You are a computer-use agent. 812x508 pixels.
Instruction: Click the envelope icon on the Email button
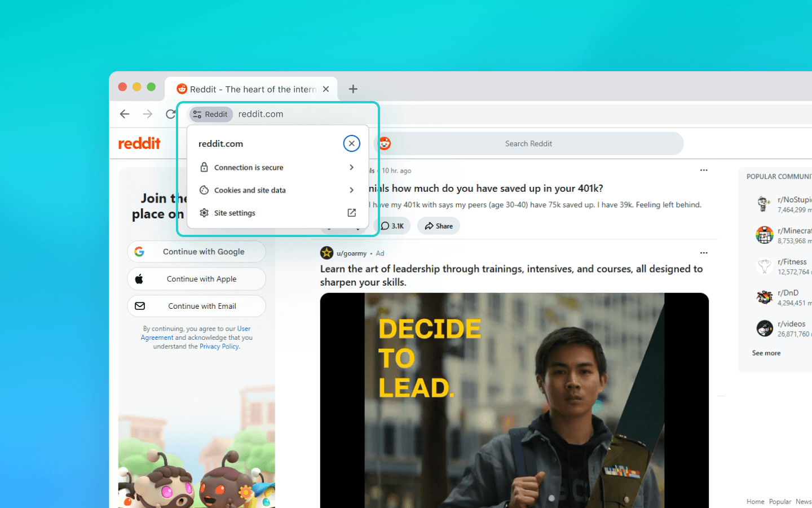tap(140, 306)
